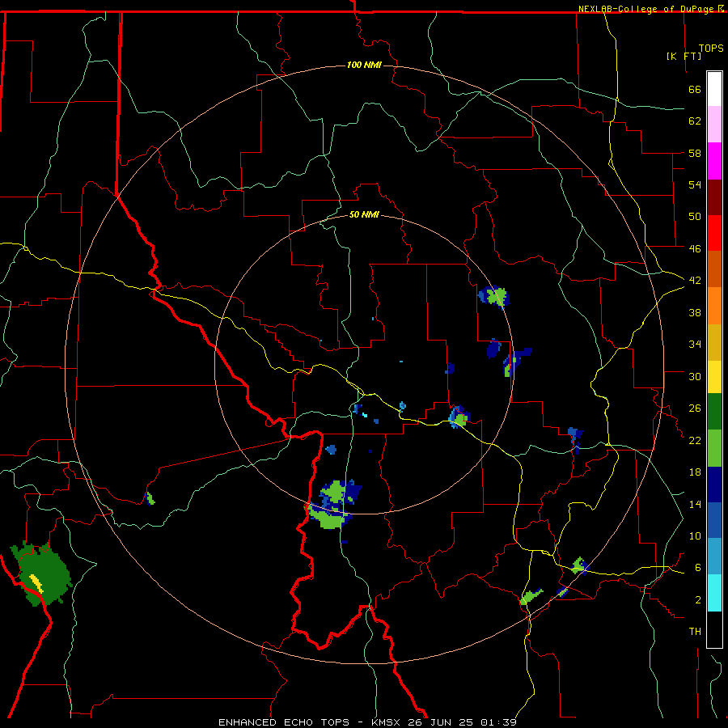Click the yellow core inside the dark green echo
The width and height of the screenshot is (728, 728).
(x=36, y=583)
